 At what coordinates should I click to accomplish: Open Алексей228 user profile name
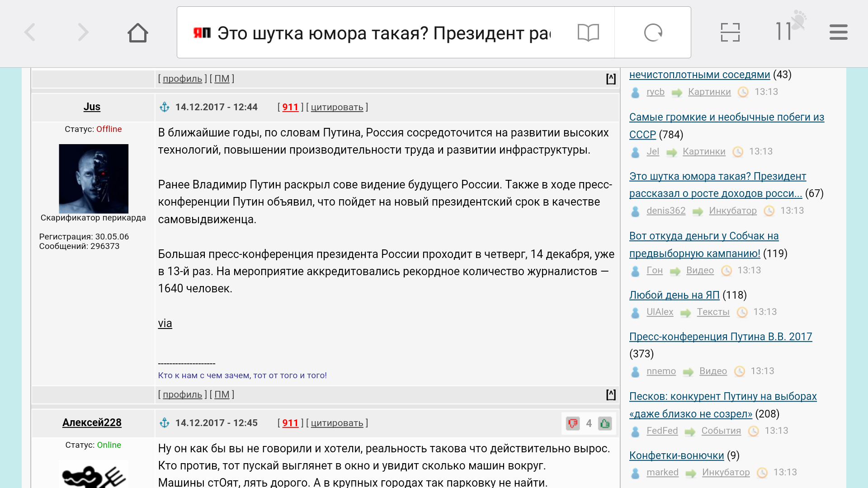(92, 422)
